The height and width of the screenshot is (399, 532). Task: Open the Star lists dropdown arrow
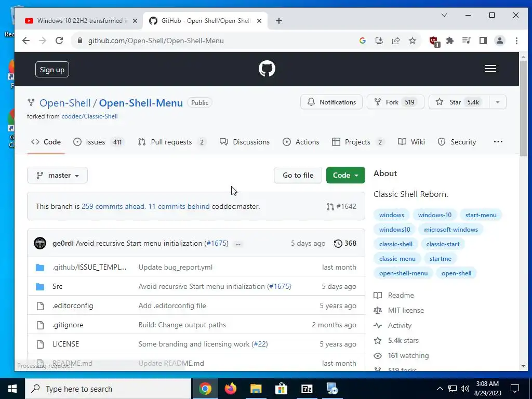click(x=497, y=102)
